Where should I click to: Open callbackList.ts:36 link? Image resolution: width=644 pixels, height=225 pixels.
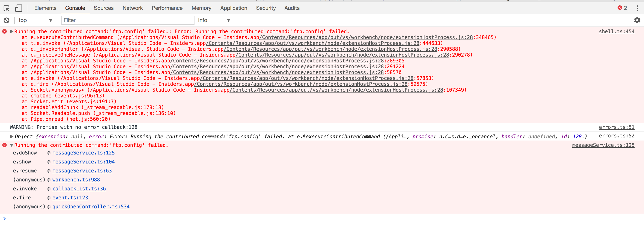click(79, 189)
